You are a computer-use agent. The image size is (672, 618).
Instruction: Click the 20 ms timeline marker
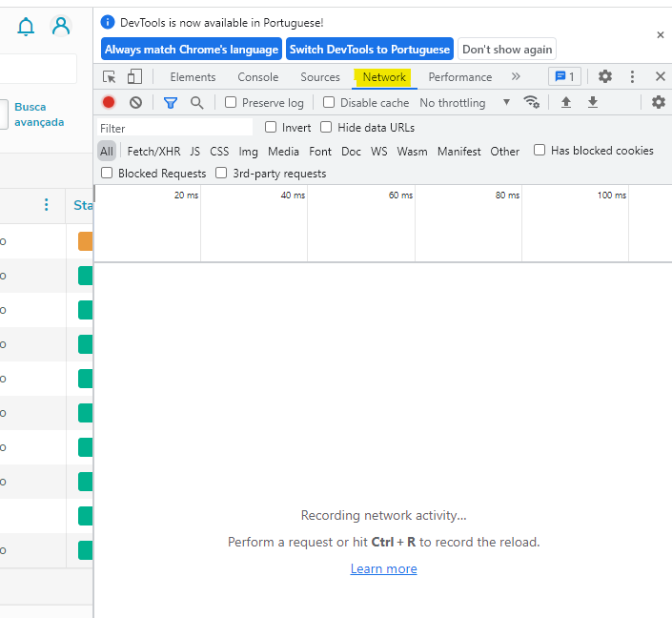(x=186, y=196)
